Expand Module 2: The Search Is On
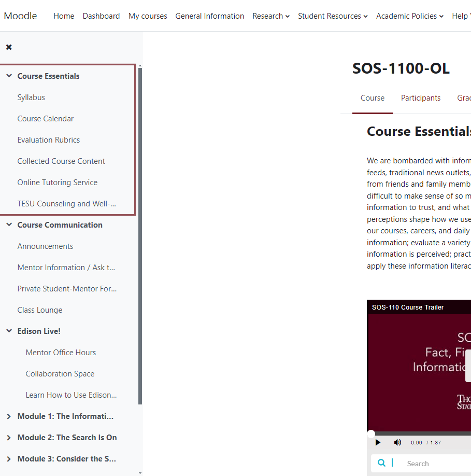The width and height of the screenshot is (471, 476). 9,437
